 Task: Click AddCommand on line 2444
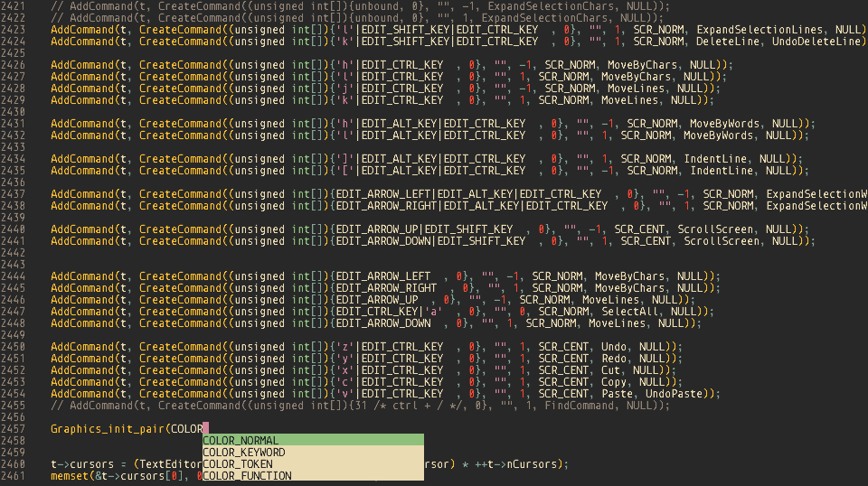[82, 276]
